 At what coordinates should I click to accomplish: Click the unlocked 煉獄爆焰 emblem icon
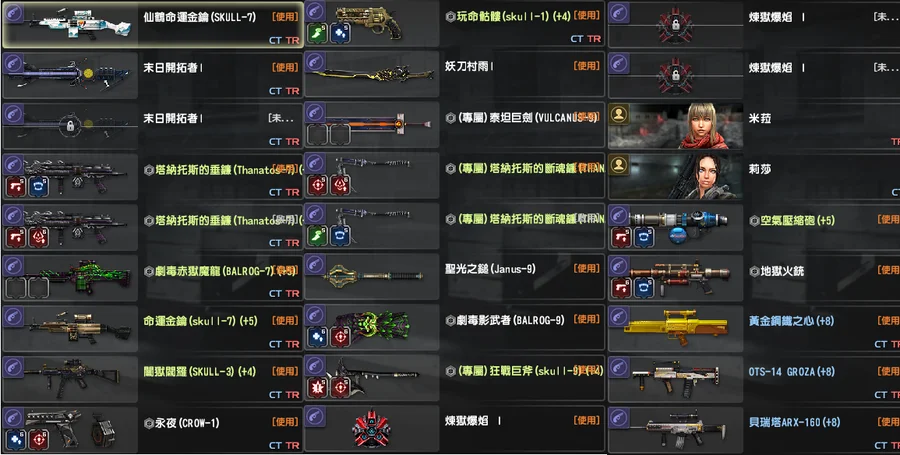coord(374,429)
